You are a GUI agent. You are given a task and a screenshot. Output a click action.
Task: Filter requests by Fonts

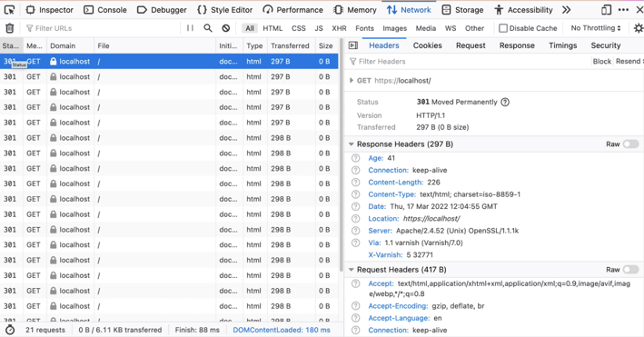365,28
